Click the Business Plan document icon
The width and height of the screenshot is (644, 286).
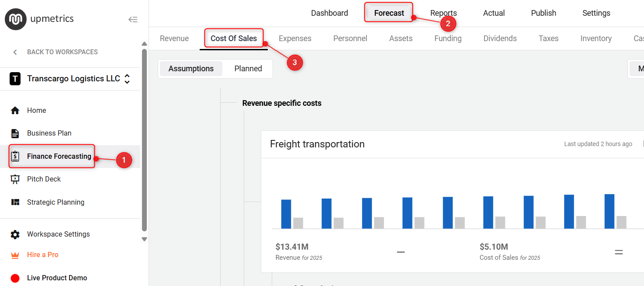point(15,133)
